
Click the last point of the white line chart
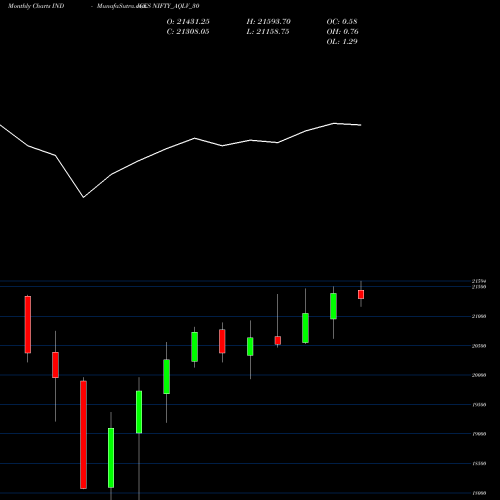coord(361,125)
